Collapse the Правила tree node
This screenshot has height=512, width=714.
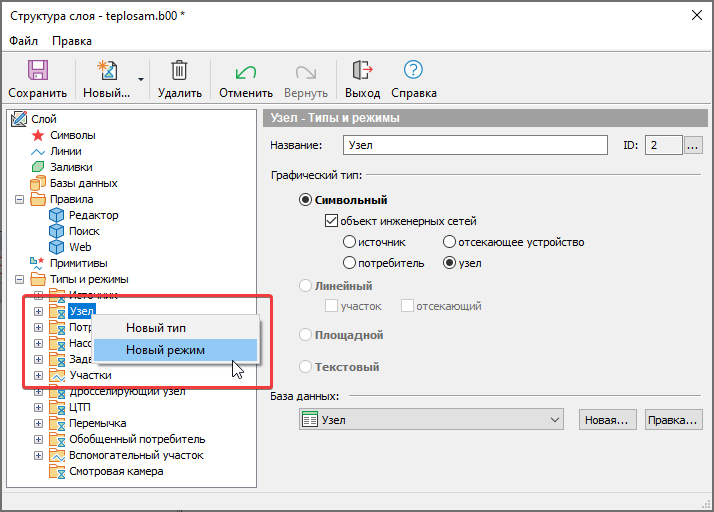(x=19, y=199)
